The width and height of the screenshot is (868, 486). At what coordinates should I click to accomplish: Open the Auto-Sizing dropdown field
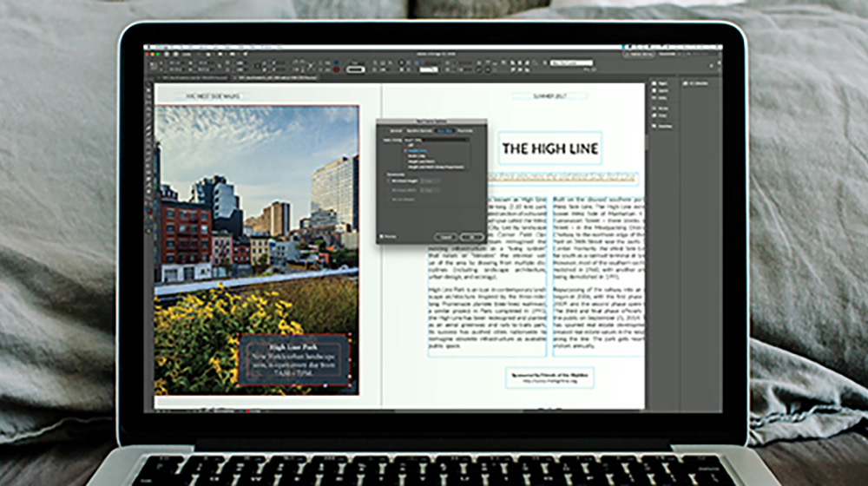point(437,140)
